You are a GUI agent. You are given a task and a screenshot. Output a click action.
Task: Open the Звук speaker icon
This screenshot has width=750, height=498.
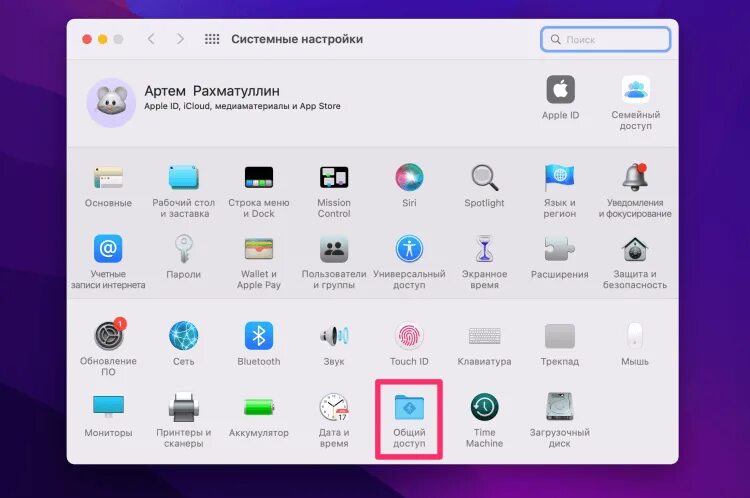coord(334,336)
